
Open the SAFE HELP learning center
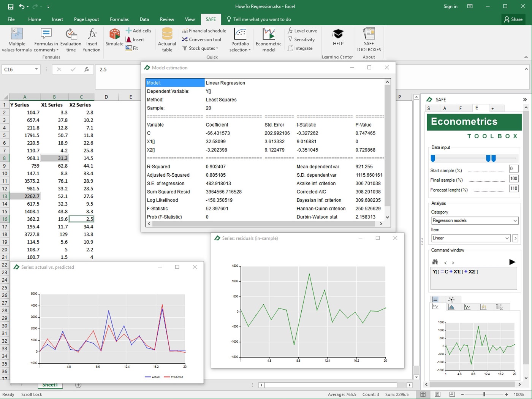coord(338,37)
